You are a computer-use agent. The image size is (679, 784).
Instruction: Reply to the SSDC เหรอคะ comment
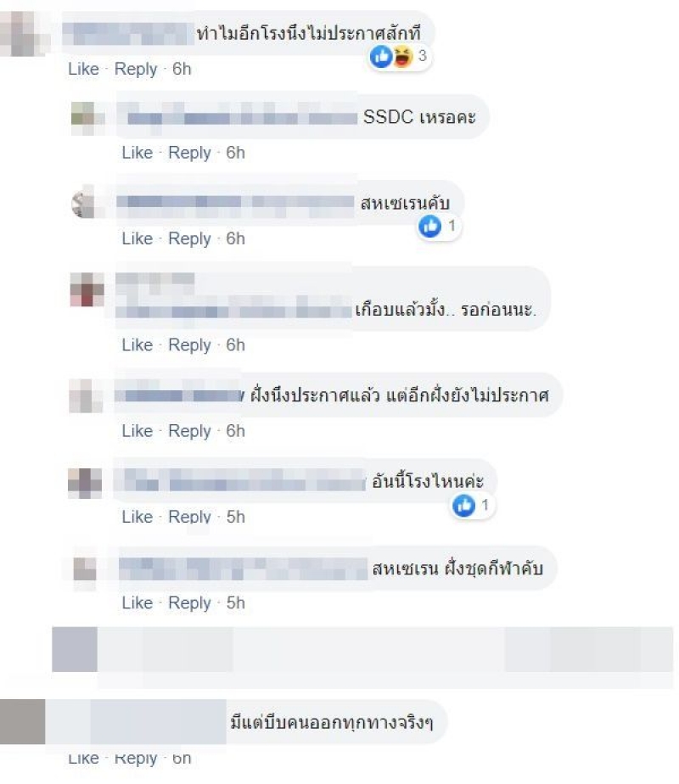click(x=189, y=153)
